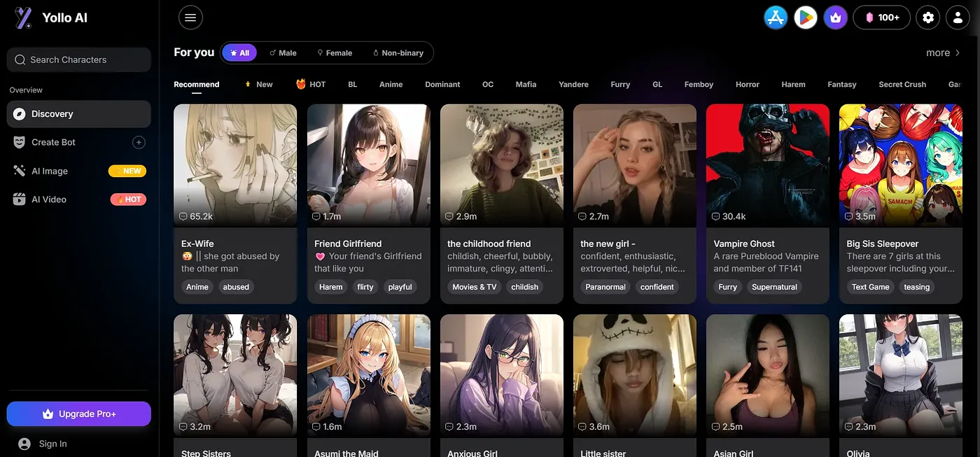Click the Supernatural tag

774,287
